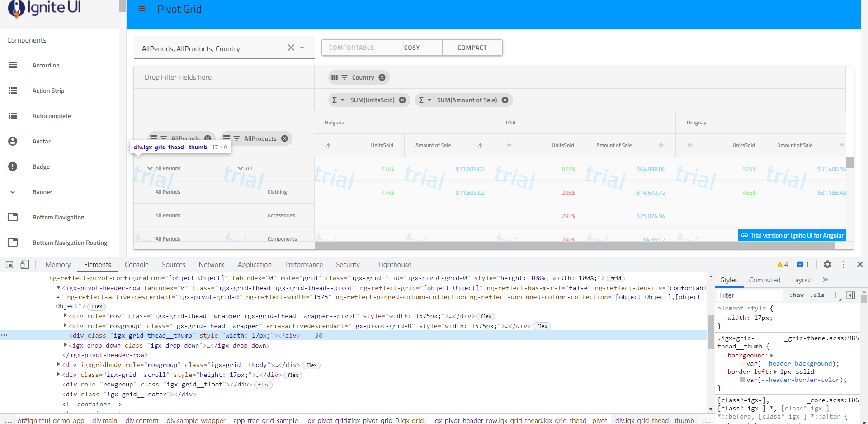Viewport: 868px width, 424px height.
Task: Switch to the Computed tab
Action: point(764,280)
